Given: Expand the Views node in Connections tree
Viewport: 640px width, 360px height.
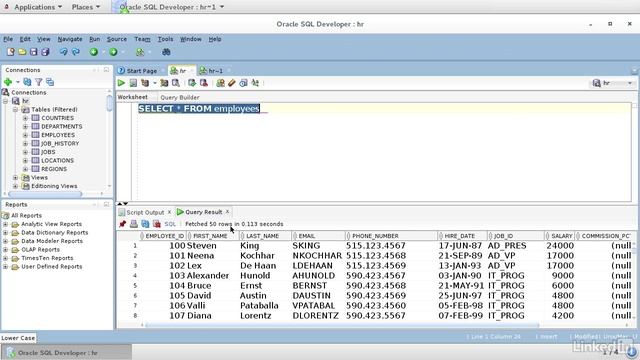Looking at the screenshot, I should [15, 178].
